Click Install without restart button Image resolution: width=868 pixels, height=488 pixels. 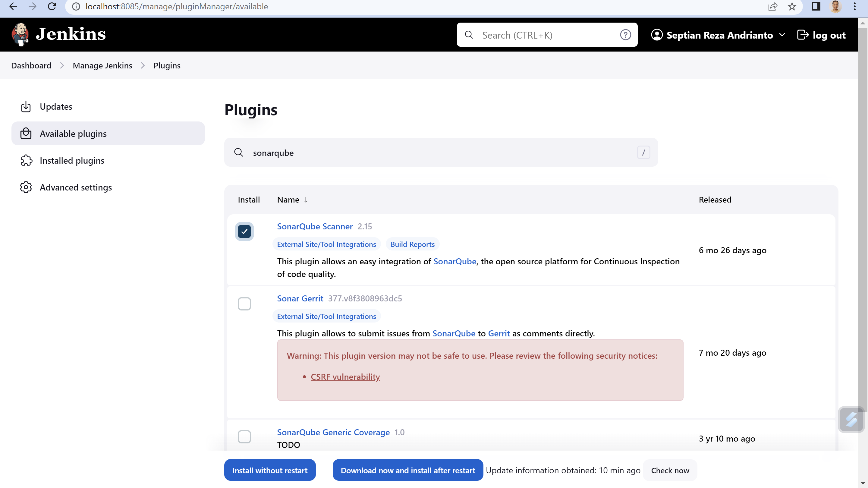click(x=269, y=470)
